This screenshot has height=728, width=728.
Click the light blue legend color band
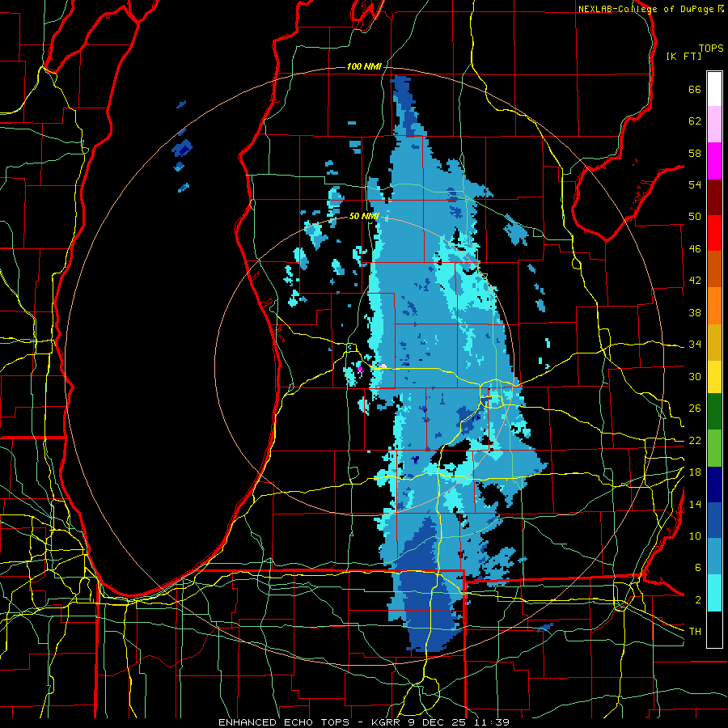click(x=714, y=557)
